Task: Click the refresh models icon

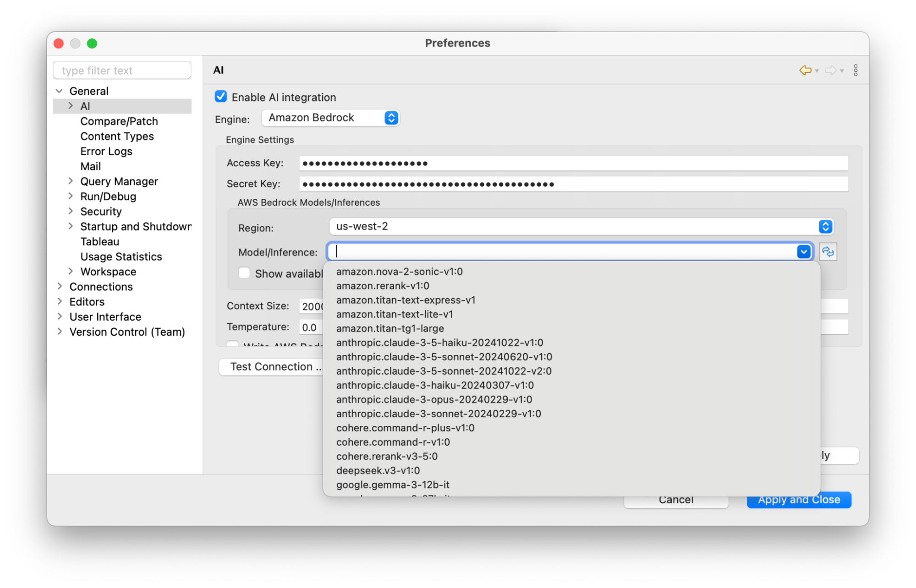Action: point(828,251)
